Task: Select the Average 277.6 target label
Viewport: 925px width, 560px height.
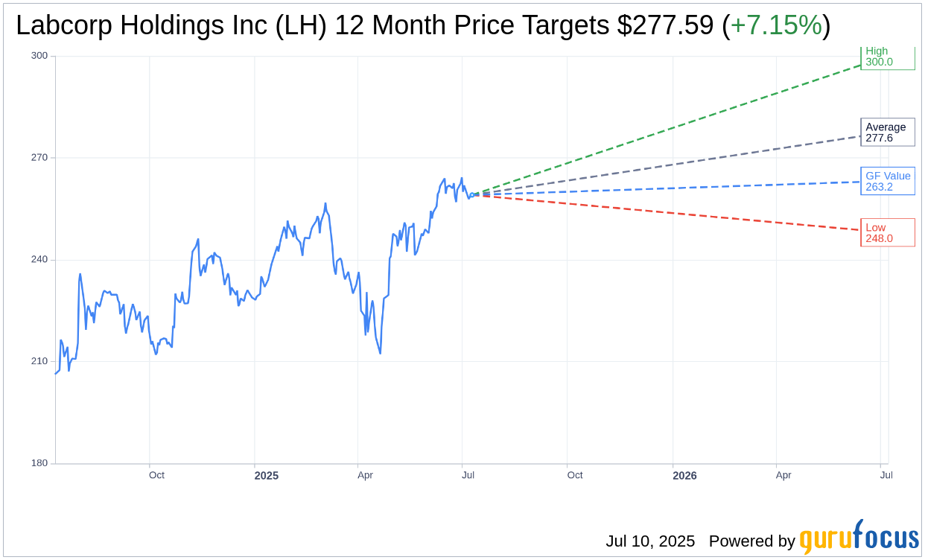Action: click(888, 133)
